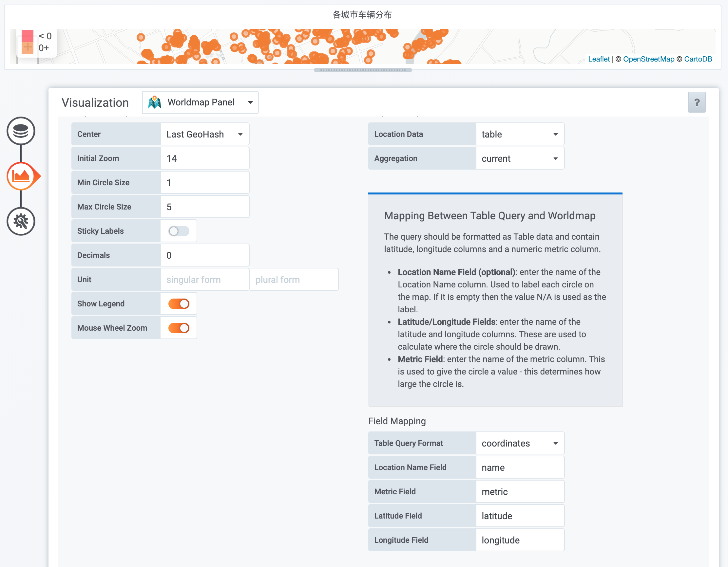Click the Worldmap Panel map icon
728x567 pixels.
tap(155, 102)
